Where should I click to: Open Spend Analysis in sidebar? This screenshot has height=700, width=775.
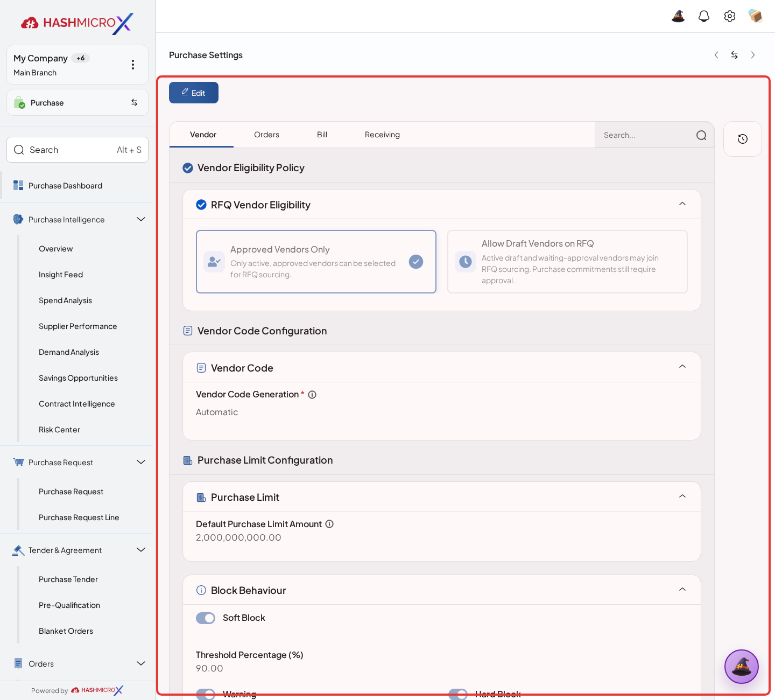pyautogui.click(x=65, y=300)
